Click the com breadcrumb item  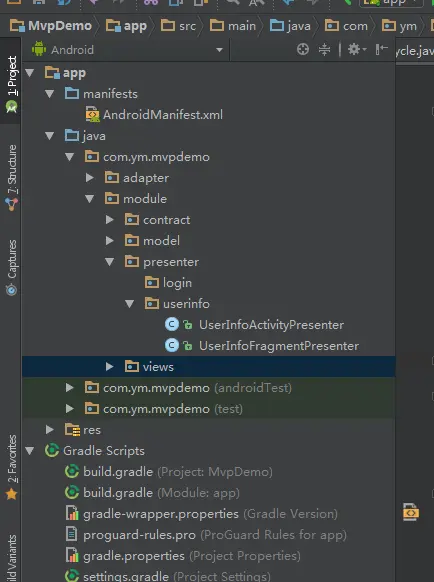pyautogui.click(x=346, y=26)
